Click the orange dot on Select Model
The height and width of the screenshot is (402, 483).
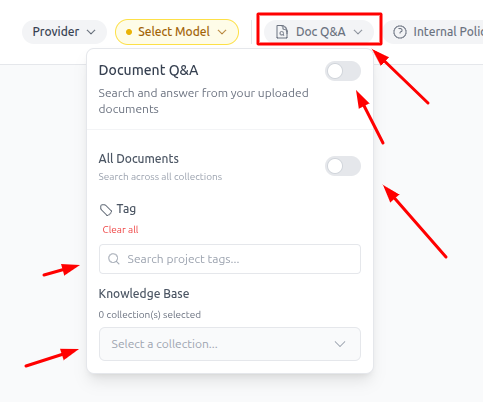129,32
